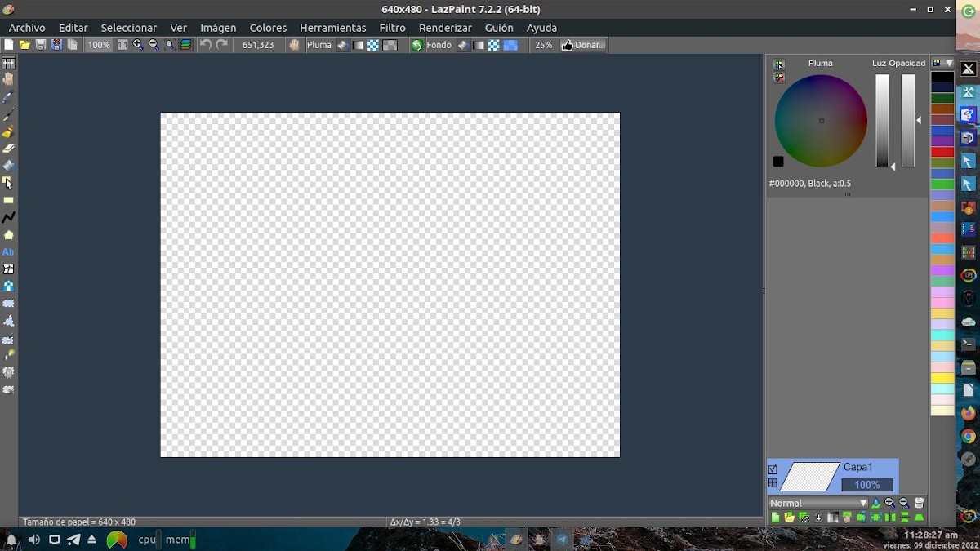Image resolution: width=980 pixels, height=551 pixels.
Task: Select the Eraser tool in the left toolbox
Action: coord(8,149)
